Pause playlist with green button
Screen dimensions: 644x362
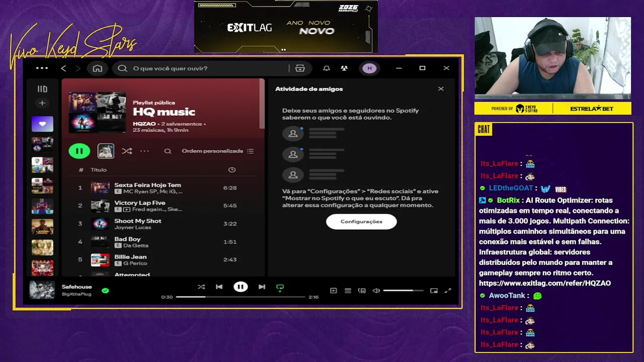pyautogui.click(x=79, y=151)
